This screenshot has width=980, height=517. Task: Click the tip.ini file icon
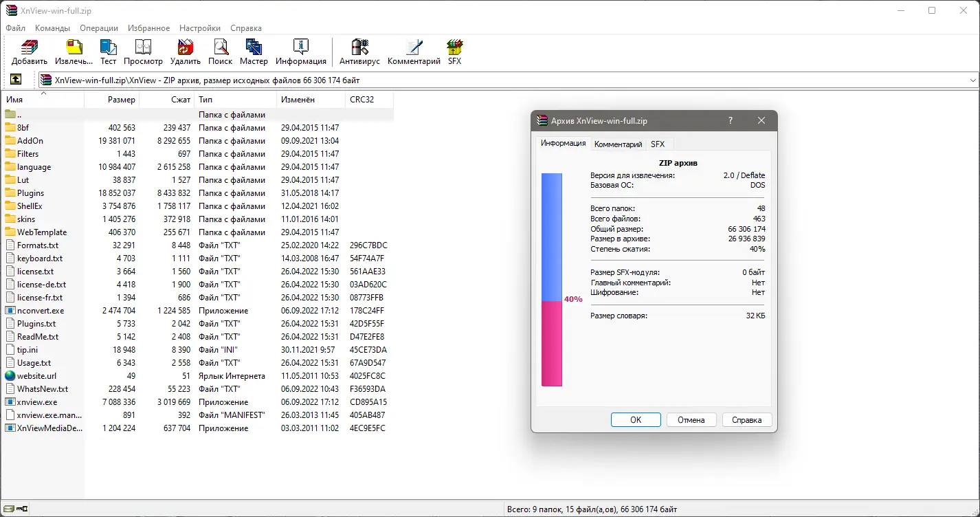[x=10, y=350]
